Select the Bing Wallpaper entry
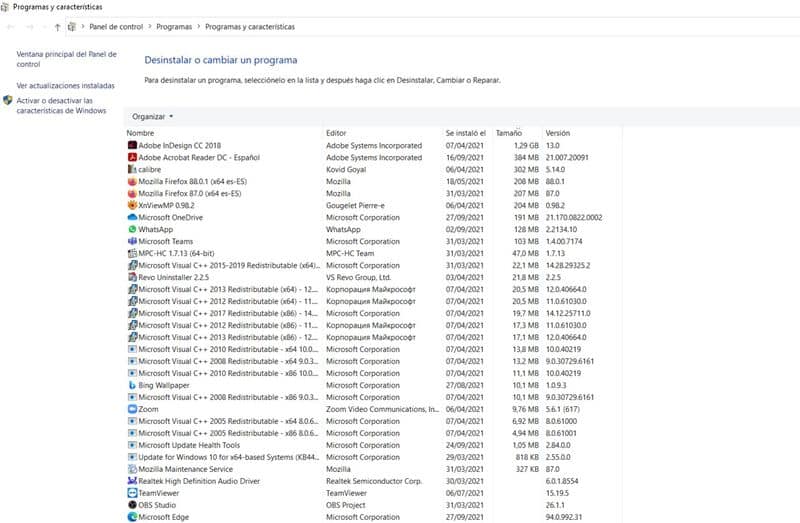800x523 pixels. point(164,385)
